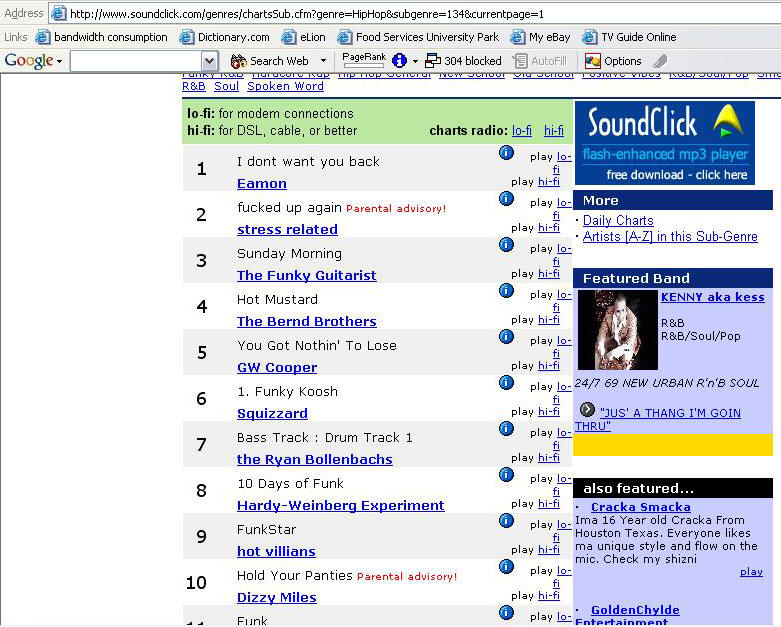Open Cracka Smacka featured artist
The height and width of the screenshot is (627, 781).
click(641, 507)
